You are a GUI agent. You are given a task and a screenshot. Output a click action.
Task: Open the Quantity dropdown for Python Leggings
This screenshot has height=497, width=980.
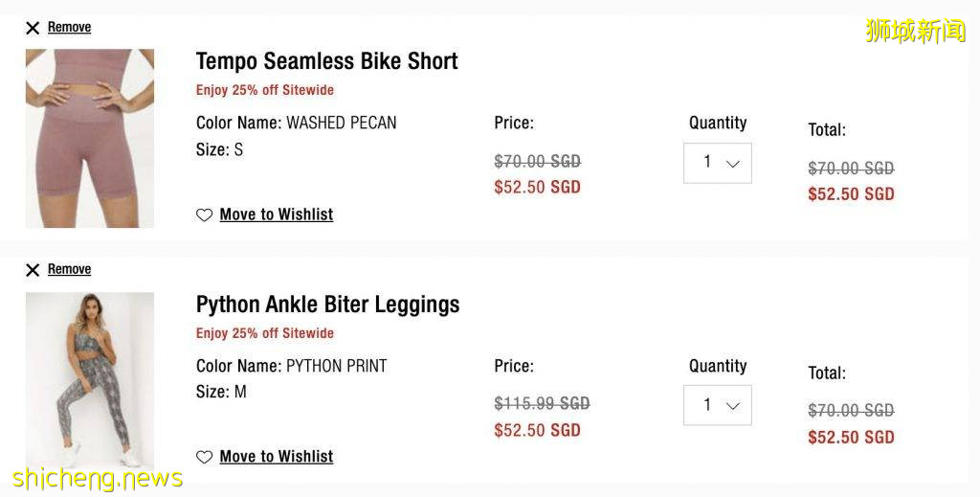(717, 405)
